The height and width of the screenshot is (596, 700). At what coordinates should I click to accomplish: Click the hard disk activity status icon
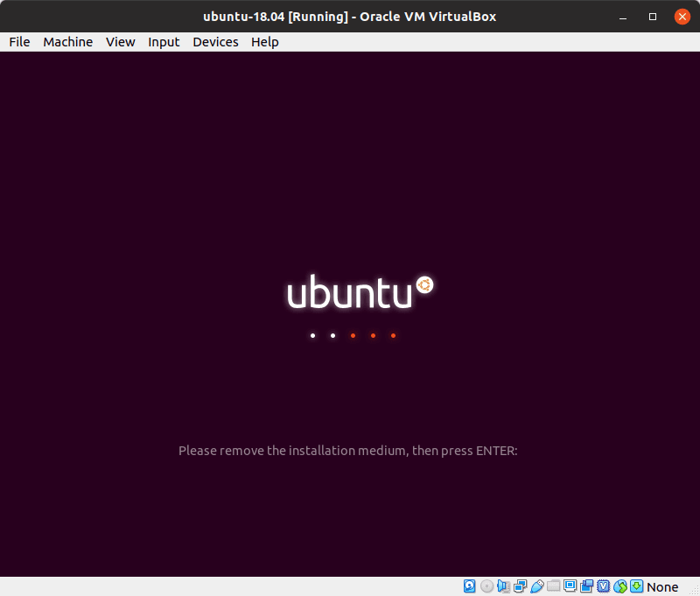pos(470,586)
